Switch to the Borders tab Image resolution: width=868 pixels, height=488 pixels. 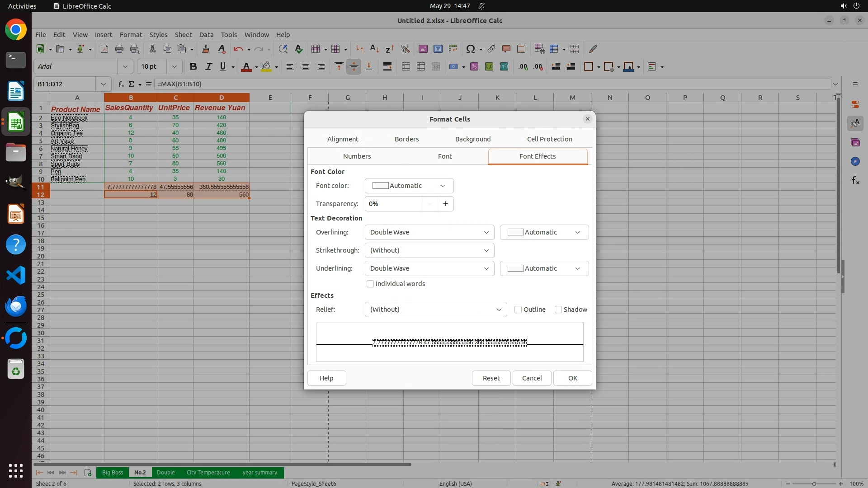click(406, 139)
